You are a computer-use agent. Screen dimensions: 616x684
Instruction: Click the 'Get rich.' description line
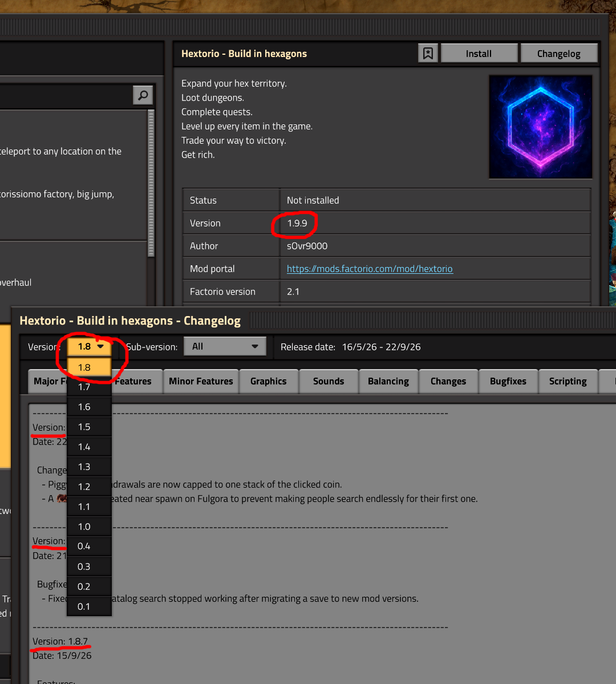click(198, 155)
